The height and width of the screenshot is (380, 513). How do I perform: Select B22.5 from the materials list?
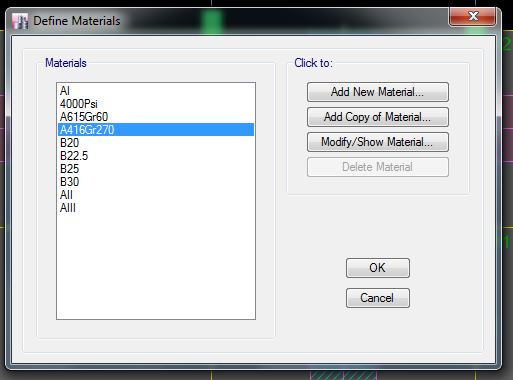(156, 156)
